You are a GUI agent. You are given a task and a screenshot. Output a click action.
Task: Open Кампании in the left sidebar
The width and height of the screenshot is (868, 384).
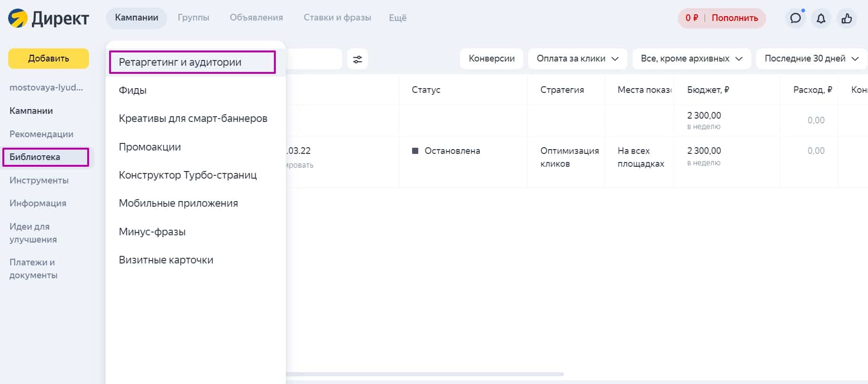point(31,111)
